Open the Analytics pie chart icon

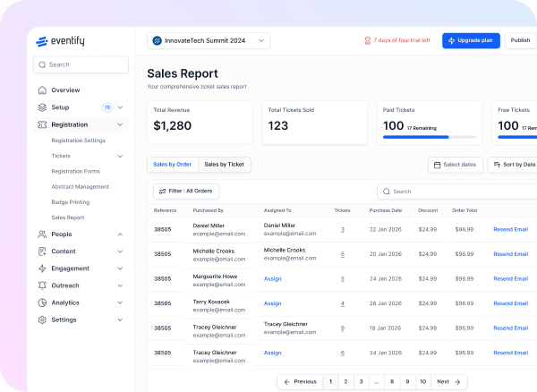[42, 303]
